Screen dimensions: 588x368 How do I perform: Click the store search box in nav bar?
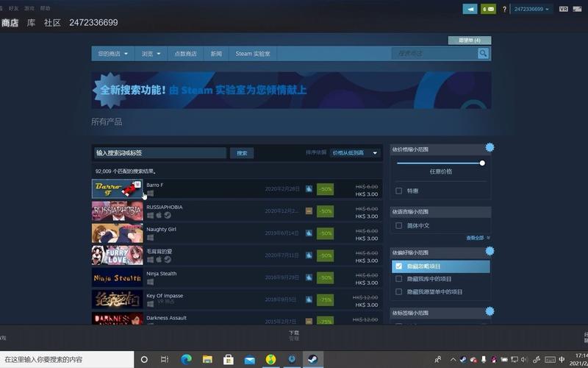pos(435,53)
